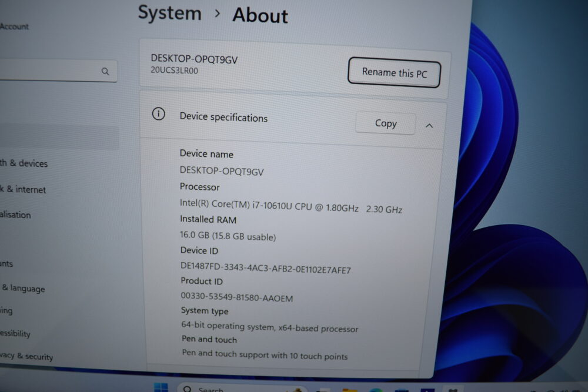The width and height of the screenshot is (588, 392).
Task: Select the Processor label
Action: point(199,187)
